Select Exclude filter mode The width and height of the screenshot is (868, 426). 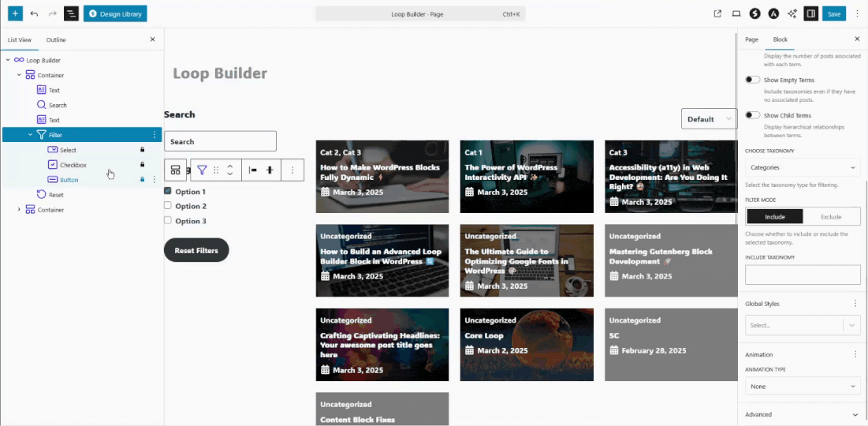point(831,216)
